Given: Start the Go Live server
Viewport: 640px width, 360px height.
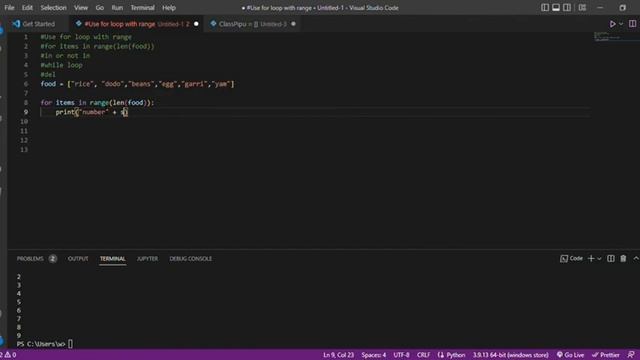Looking at the screenshot, I should [x=570, y=355].
